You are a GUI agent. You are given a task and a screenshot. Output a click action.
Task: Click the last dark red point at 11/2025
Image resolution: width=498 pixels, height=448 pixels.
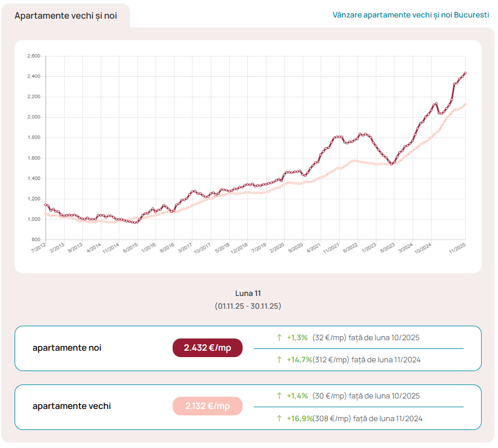pyautogui.click(x=465, y=73)
